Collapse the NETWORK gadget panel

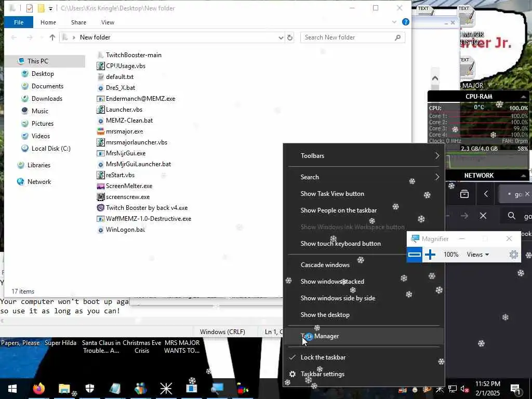point(523,176)
